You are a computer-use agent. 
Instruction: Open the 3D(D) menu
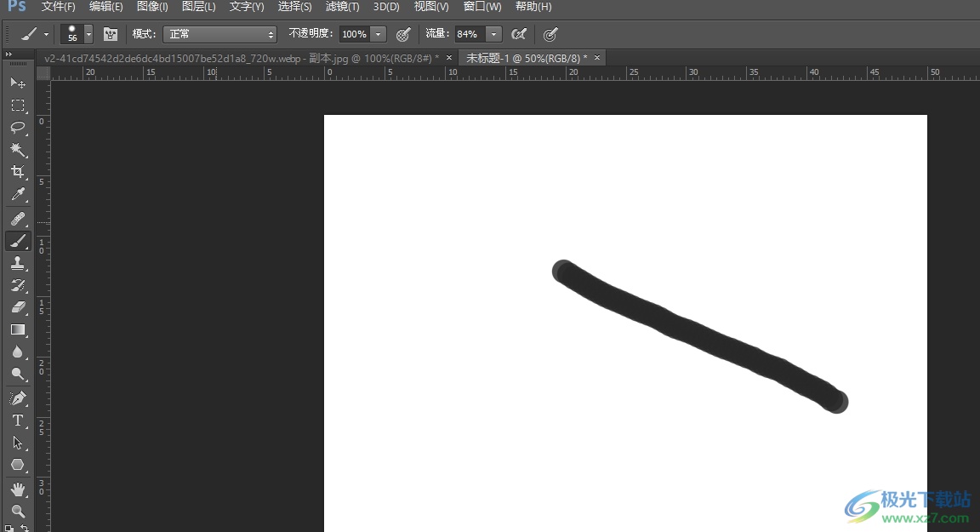click(386, 7)
